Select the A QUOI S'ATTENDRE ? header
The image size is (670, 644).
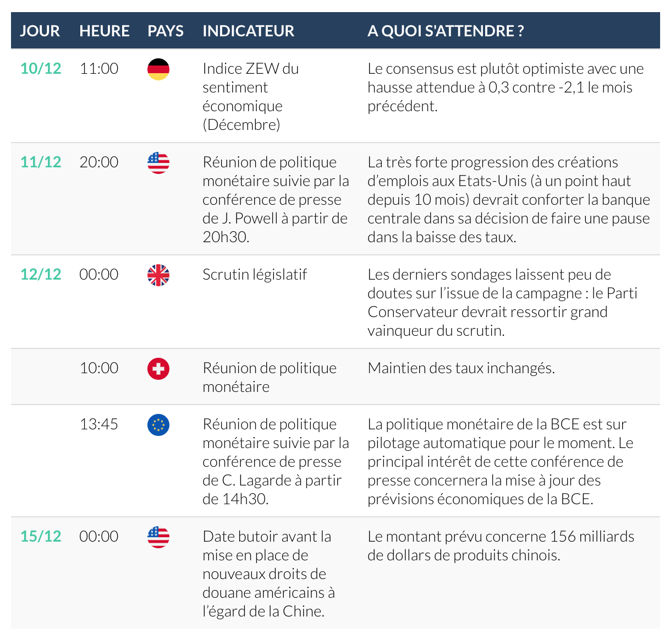pyautogui.click(x=446, y=31)
